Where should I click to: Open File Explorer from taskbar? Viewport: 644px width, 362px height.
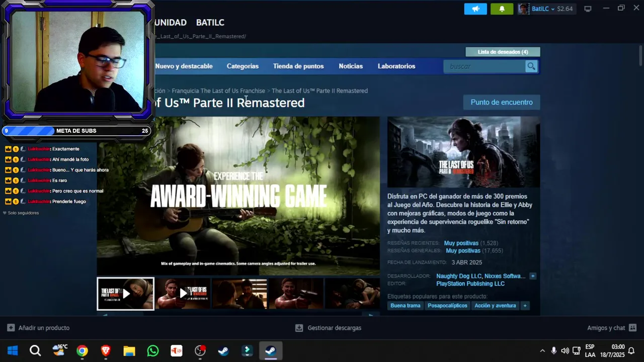pyautogui.click(x=129, y=350)
